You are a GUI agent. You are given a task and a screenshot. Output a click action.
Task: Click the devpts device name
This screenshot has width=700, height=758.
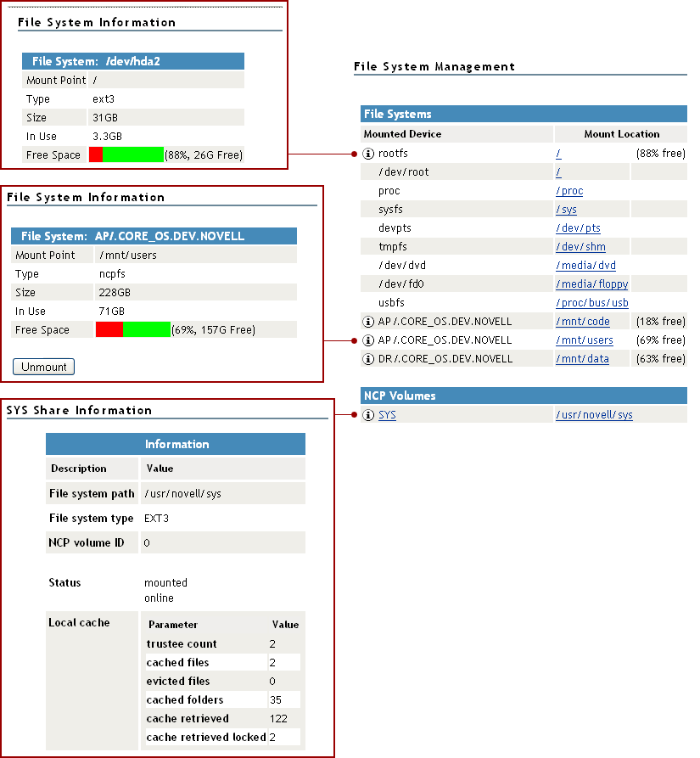pos(395,228)
